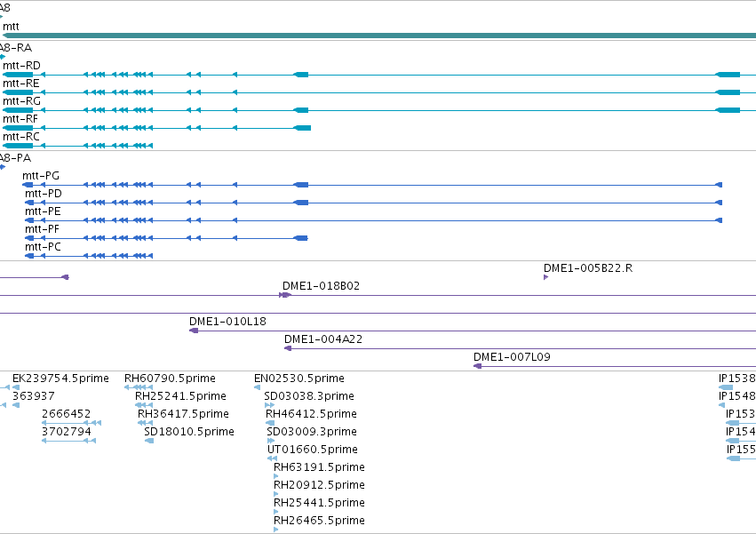Select the RH63191.5prime EST label
This screenshot has height=534, width=756.
click(319, 468)
